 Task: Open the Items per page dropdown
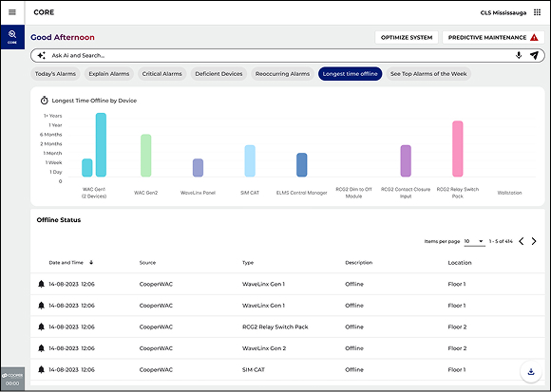pos(474,241)
